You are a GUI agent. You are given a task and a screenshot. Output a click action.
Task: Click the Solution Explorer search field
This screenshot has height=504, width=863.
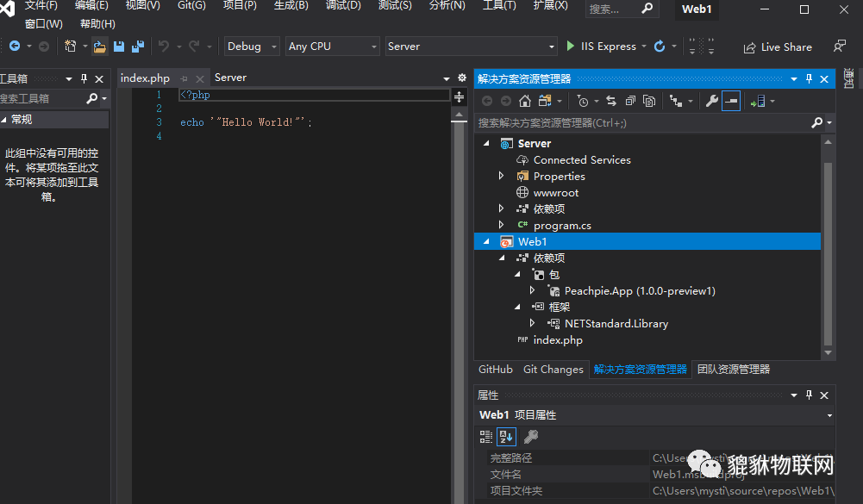click(643, 122)
